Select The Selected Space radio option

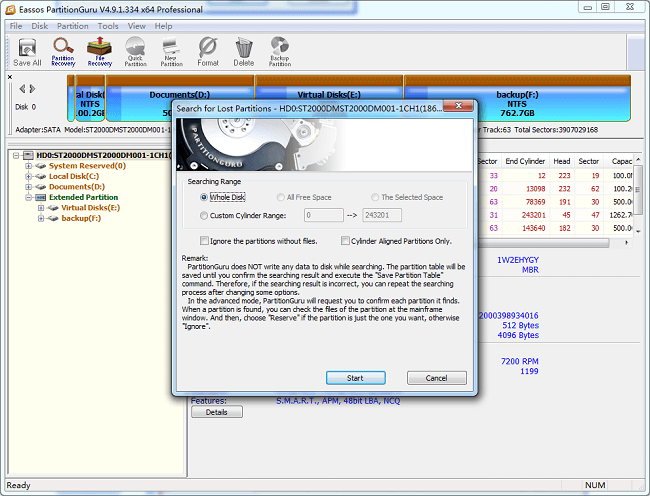pyautogui.click(x=375, y=197)
